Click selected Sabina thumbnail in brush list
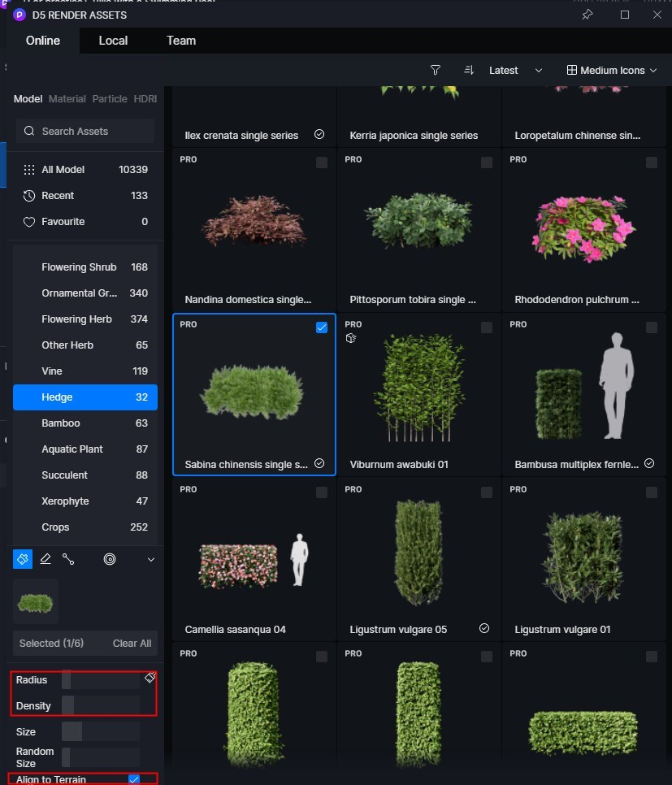Image resolution: width=672 pixels, height=785 pixels. coord(36,602)
